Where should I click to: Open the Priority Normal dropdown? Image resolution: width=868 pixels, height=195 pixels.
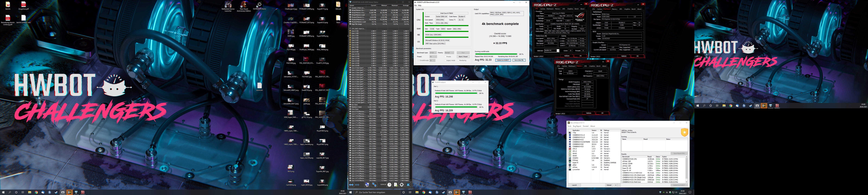coord(449,53)
